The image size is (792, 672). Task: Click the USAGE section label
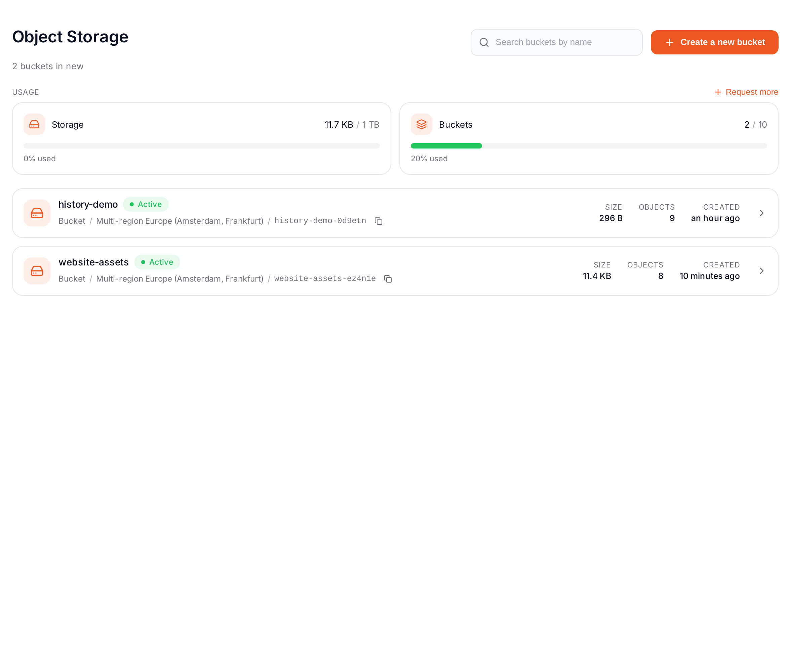point(26,92)
